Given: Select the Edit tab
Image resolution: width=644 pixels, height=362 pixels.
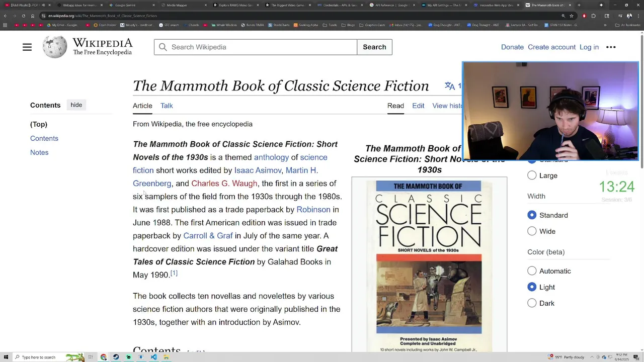Looking at the screenshot, I should pyautogui.click(x=418, y=106).
